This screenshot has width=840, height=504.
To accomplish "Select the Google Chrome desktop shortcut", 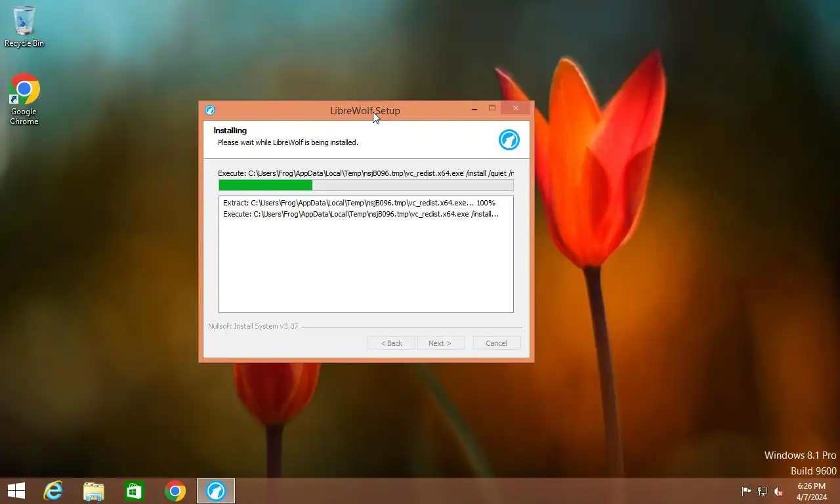I will coord(24,99).
